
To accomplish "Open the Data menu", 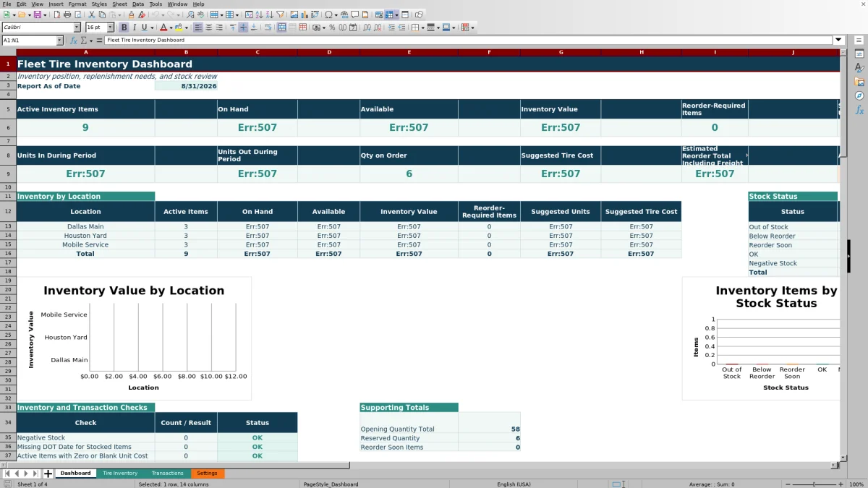I will [138, 4].
